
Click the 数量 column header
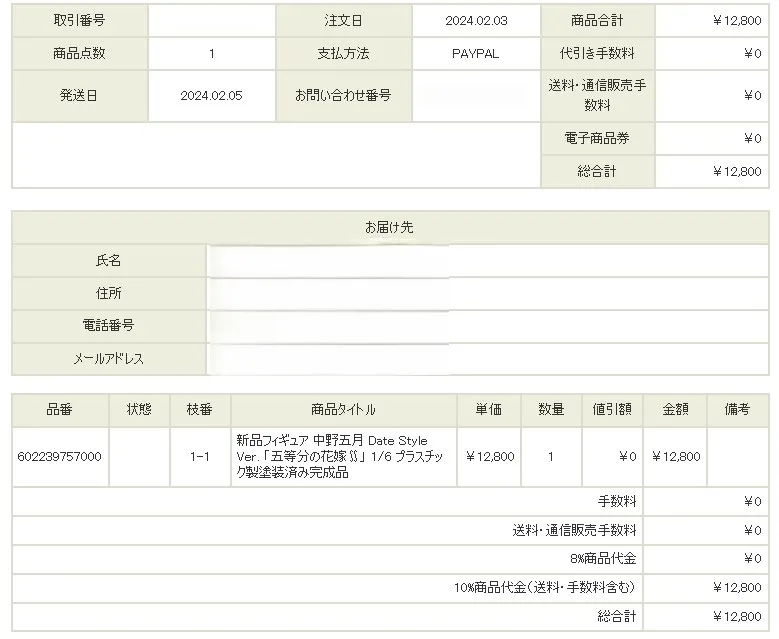pos(551,409)
